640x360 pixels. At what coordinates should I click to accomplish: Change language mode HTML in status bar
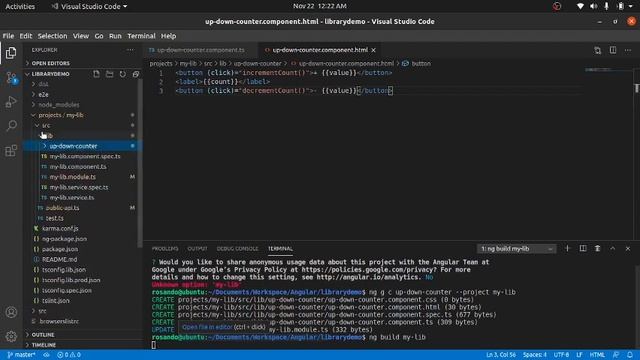tap(597, 355)
